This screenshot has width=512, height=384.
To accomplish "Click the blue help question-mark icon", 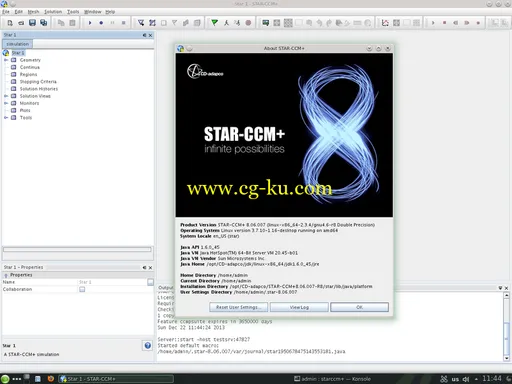I will [x=148, y=345].
